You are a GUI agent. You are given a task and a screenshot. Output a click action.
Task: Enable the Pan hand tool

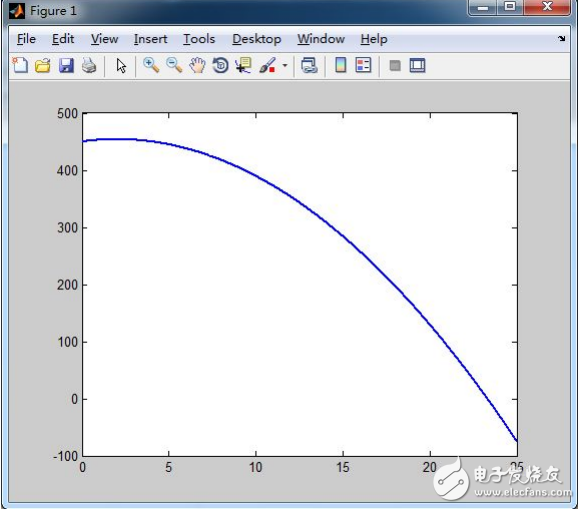(197, 66)
